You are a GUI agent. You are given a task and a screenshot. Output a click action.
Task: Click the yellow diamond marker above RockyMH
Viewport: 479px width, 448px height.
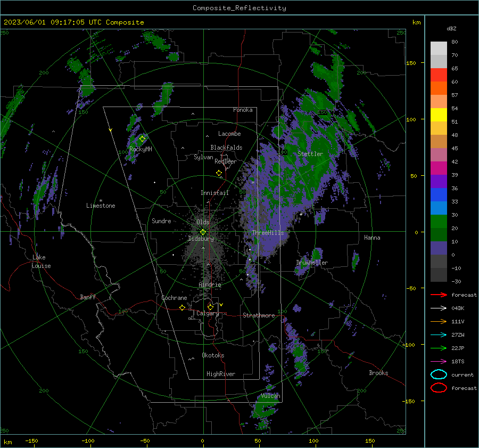(x=142, y=139)
